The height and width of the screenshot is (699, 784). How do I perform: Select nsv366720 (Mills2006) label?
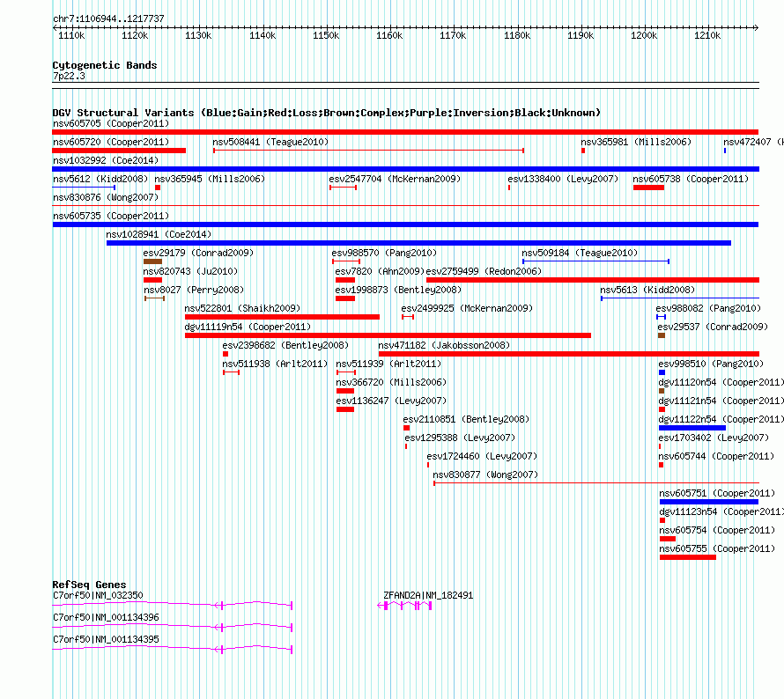(391, 382)
